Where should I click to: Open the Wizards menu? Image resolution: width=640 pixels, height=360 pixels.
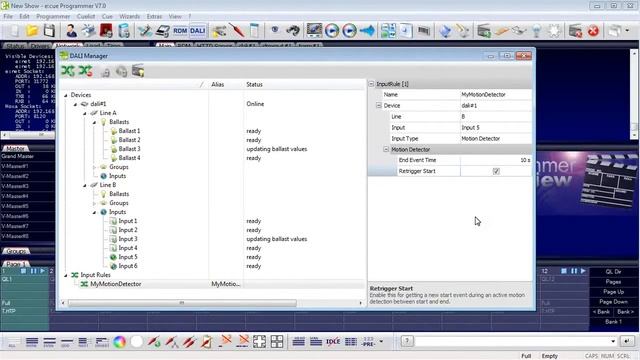(129, 16)
